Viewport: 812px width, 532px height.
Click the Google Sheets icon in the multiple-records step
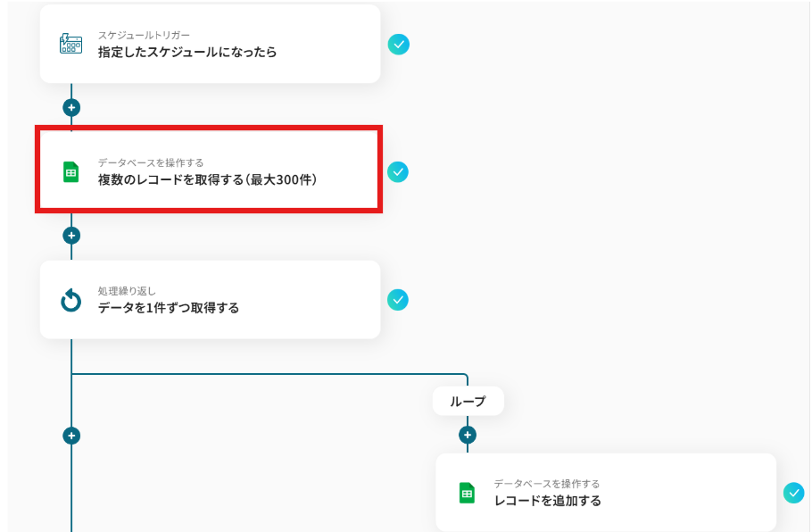pyautogui.click(x=71, y=172)
